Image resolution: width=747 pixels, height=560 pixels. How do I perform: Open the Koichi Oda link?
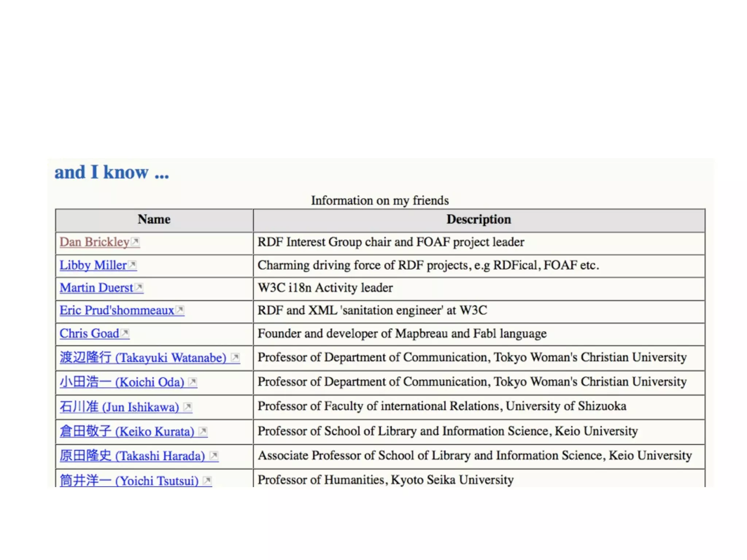click(x=122, y=382)
